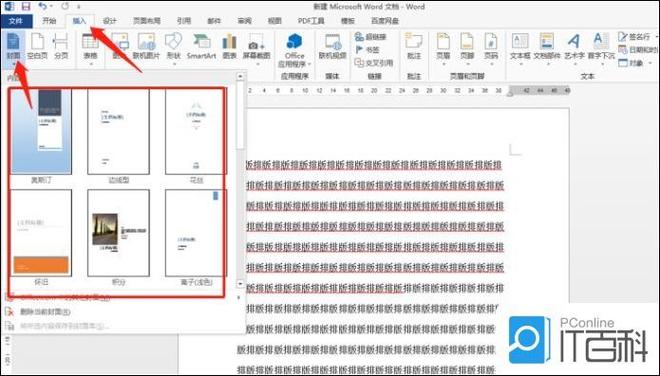Insert a Chart (图表)
Viewport: 660px width, 376px height.
(x=229, y=46)
